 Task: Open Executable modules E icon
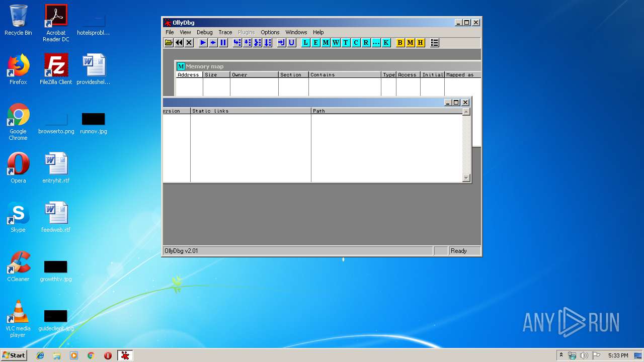(x=315, y=43)
